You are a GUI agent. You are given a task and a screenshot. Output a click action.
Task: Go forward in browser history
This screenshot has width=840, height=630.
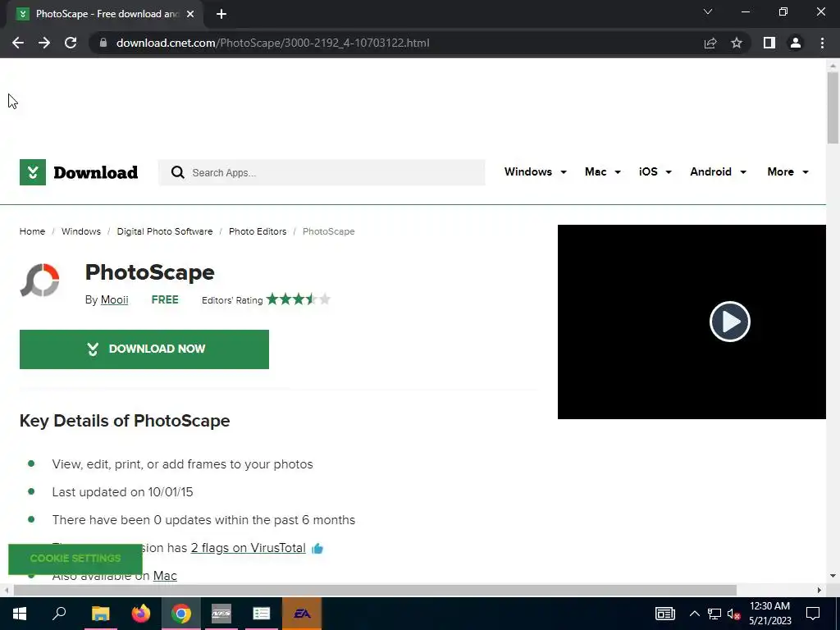[x=44, y=43]
